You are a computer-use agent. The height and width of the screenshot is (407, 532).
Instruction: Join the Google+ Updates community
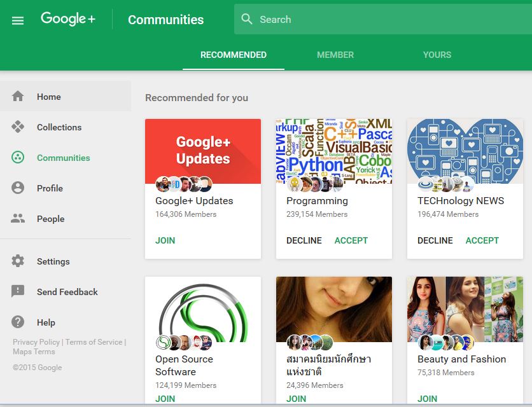click(x=165, y=240)
